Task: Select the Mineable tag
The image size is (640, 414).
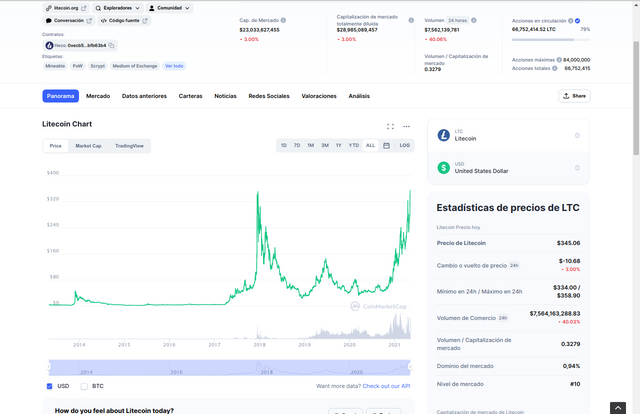Action: pos(55,66)
